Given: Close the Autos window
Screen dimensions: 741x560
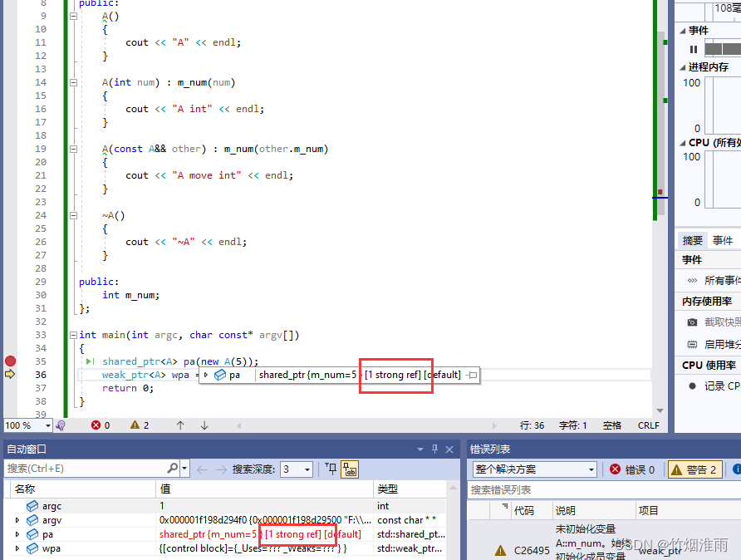Looking at the screenshot, I should (x=449, y=449).
